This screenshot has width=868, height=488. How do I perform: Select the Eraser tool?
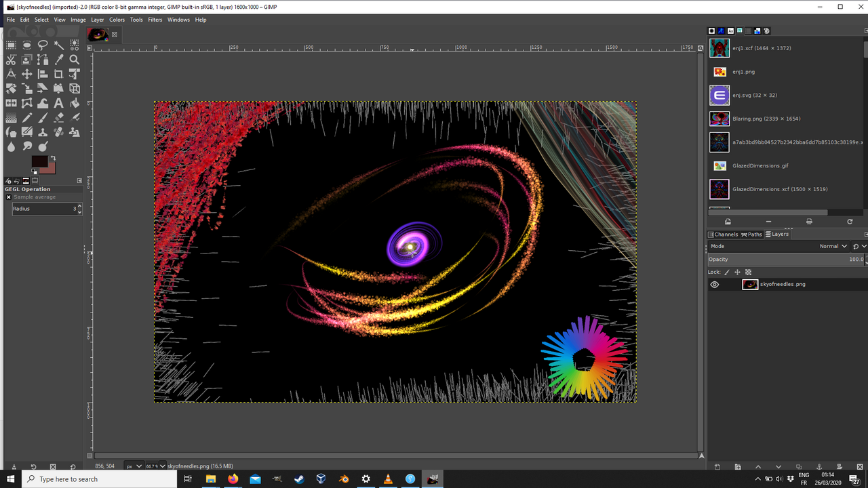click(59, 118)
